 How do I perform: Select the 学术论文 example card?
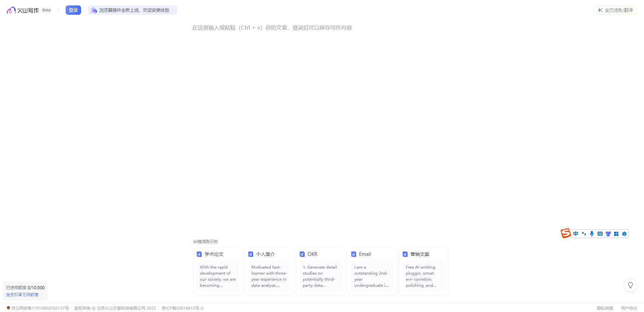pos(218,271)
